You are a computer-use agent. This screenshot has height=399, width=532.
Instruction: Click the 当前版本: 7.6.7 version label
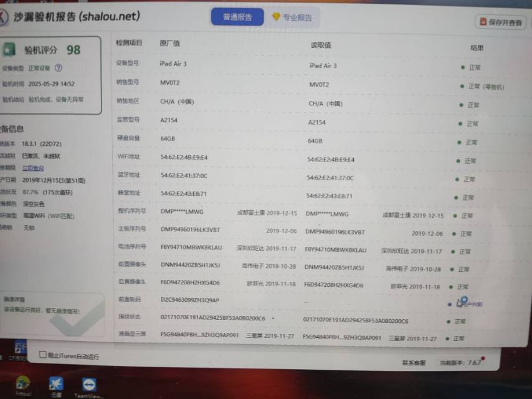pos(460,363)
